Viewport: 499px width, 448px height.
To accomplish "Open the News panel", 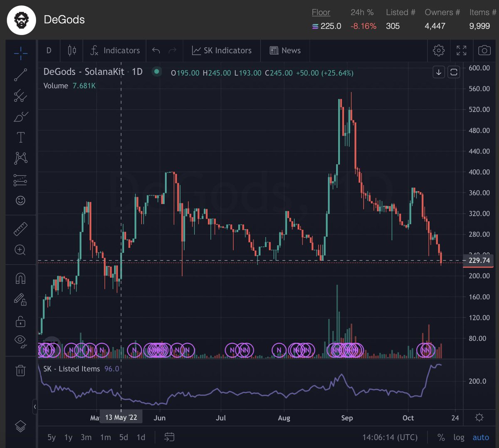I will click(285, 51).
